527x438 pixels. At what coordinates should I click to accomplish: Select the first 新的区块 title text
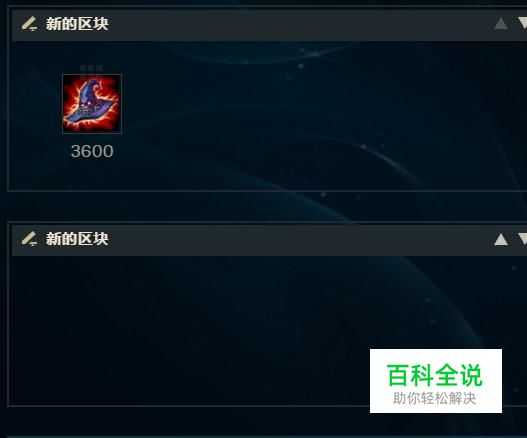(x=77, y=24)
